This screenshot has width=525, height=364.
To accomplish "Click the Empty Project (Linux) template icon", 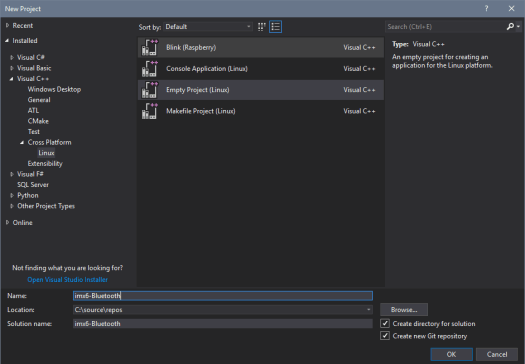I will (149, 90).
